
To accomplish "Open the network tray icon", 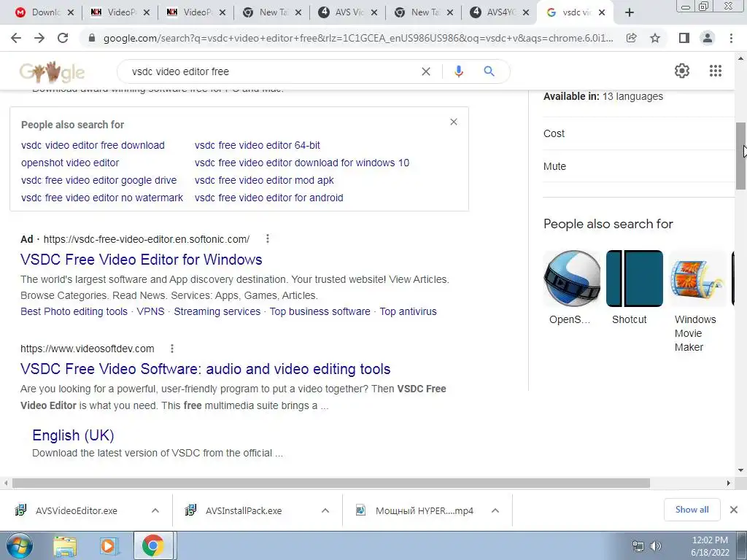I will click(x=638, y=546).
